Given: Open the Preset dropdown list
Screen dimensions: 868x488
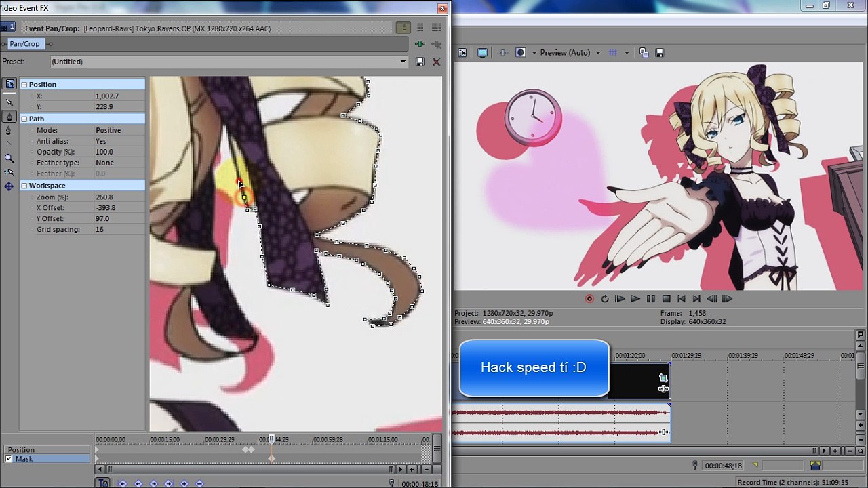Looking at the screenshot, I should pyautogui.click(x=403, y=62).
